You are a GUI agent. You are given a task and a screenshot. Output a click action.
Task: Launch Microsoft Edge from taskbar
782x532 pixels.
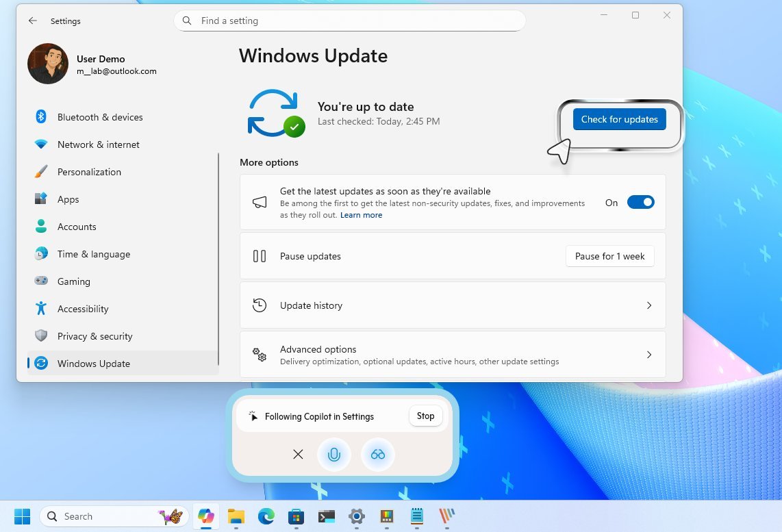pyautogui.click(x=266, y=516)
